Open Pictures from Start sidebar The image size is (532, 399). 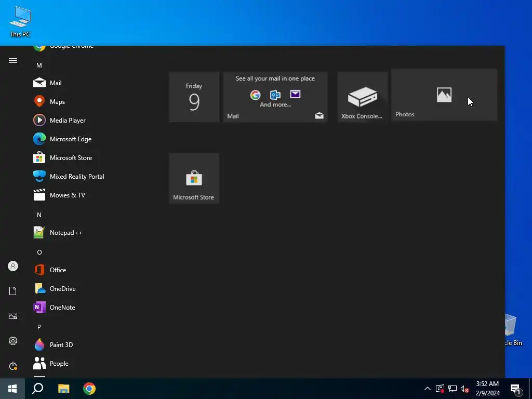coord(13,316)
